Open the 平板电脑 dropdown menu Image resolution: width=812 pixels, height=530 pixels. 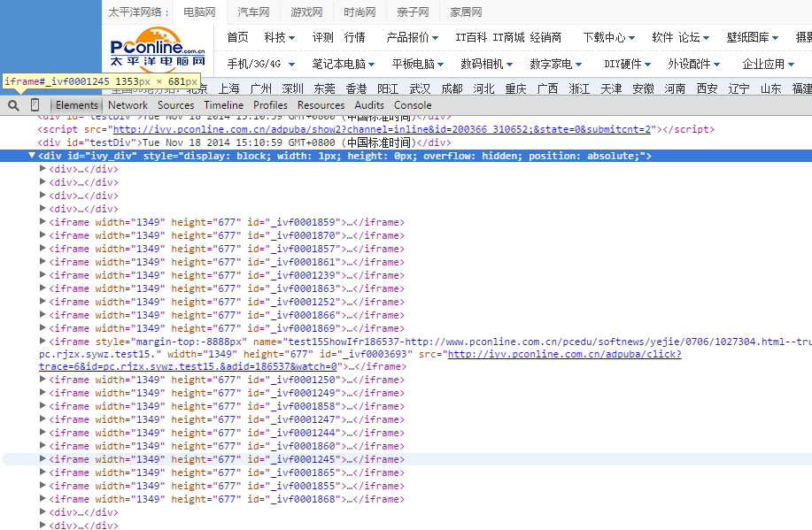click(x=418, y=65)
